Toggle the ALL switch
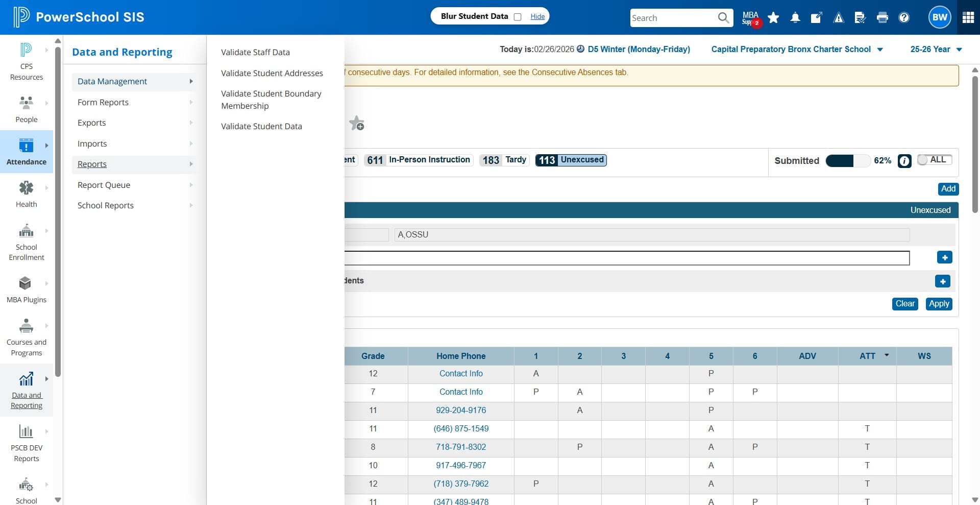The width and height of the screenshot is (980, 505). coord(934,160)
